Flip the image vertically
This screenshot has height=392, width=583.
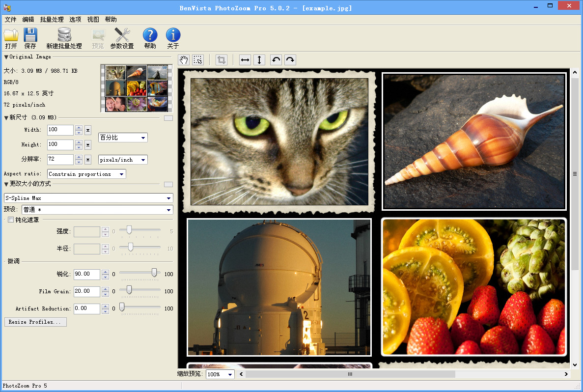[259, 60]
